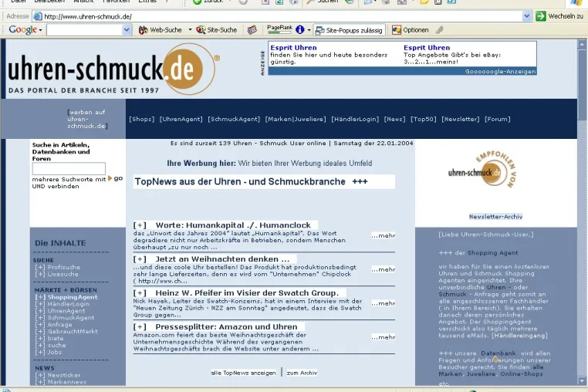The width and height of the screenshot is (588, 392).
Task: Open ShoppingAgent in sidebar
Action: 73,297
